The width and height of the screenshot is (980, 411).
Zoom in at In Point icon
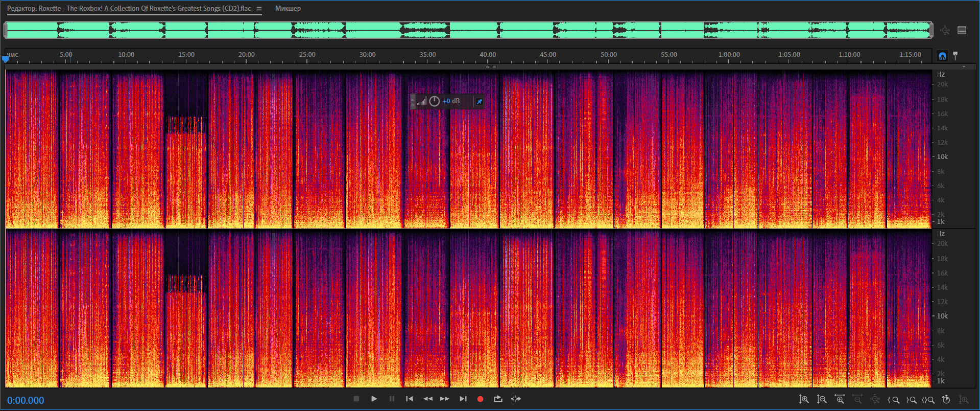tap(893, 400)
